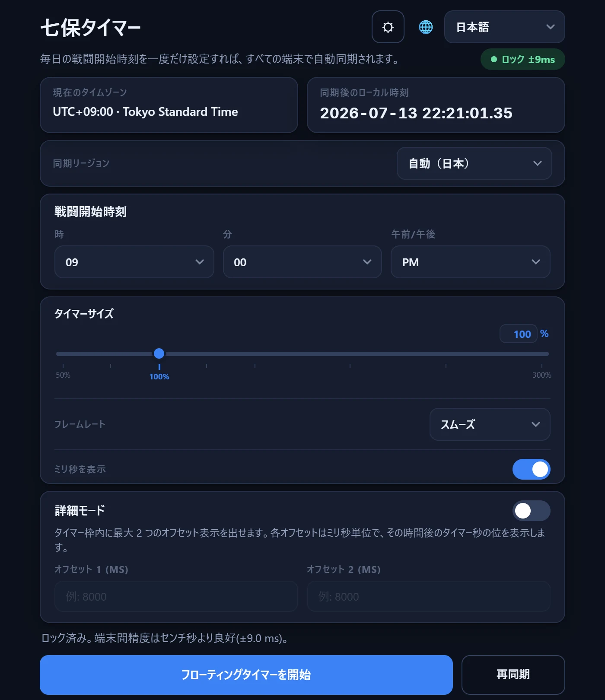Disable the ミリ秒を表示 toggle
The height and width of the screenshot is (700, 605).
[531, 469]
